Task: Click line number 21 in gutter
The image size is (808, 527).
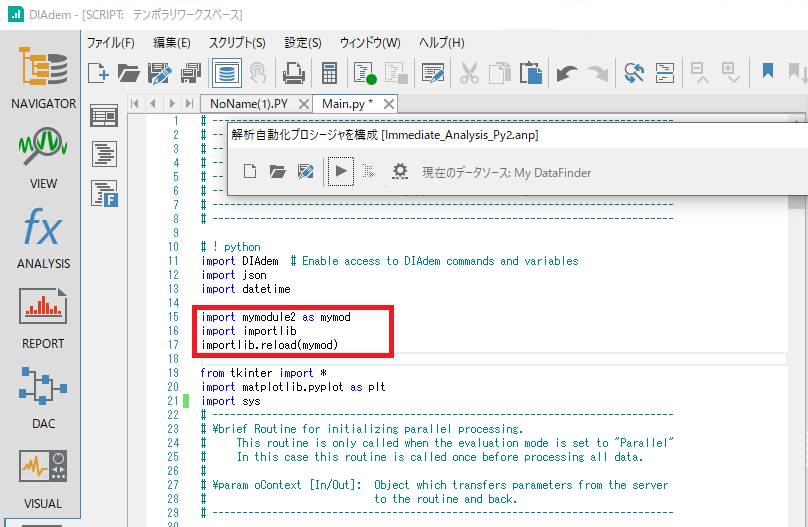Action: tap(173, 401)
